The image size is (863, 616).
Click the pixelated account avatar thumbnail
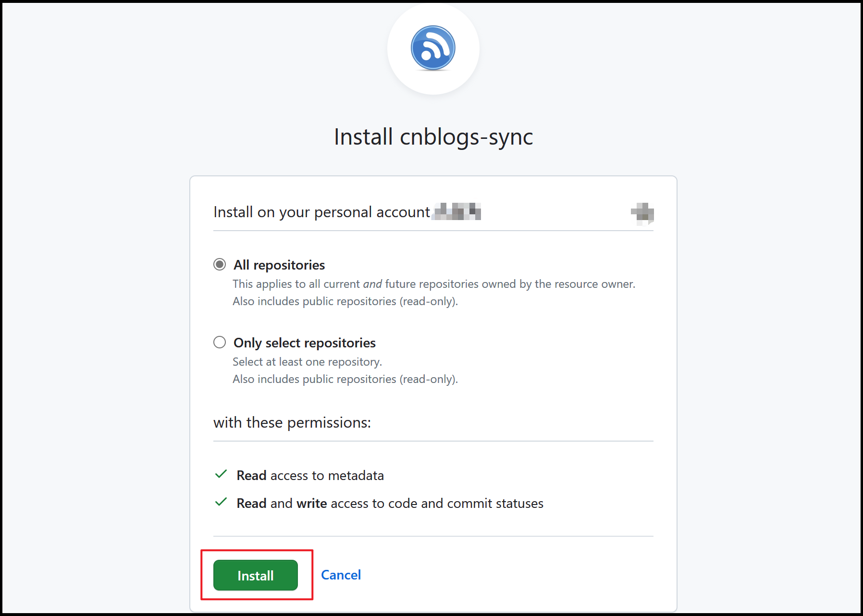[642, 214]
